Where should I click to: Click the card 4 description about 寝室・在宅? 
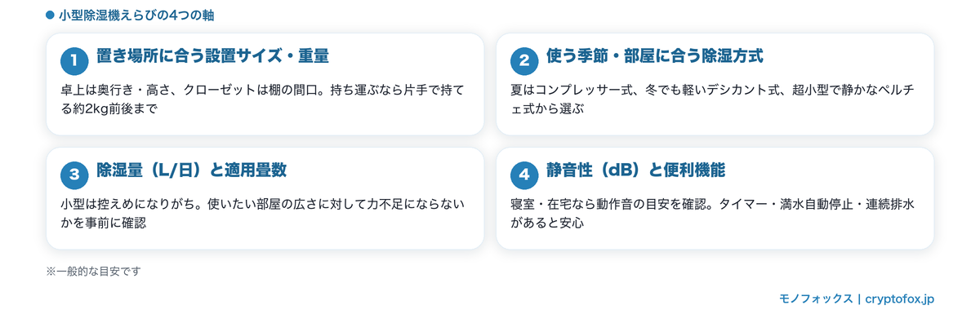pos(712,213)
